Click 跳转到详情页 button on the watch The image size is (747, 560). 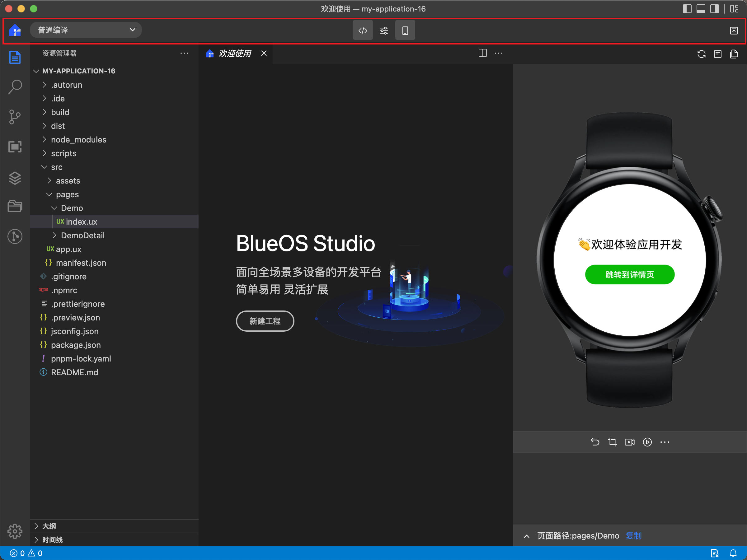pos(630,274)
